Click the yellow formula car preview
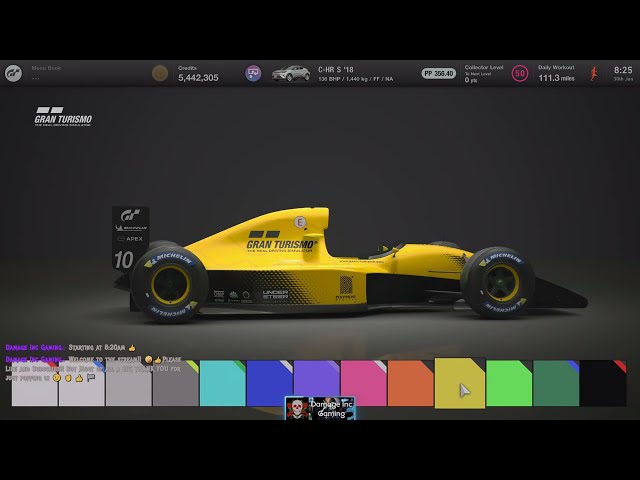Image resolution: width=640 pixels, height=480 pixels. tap(350, 264)
